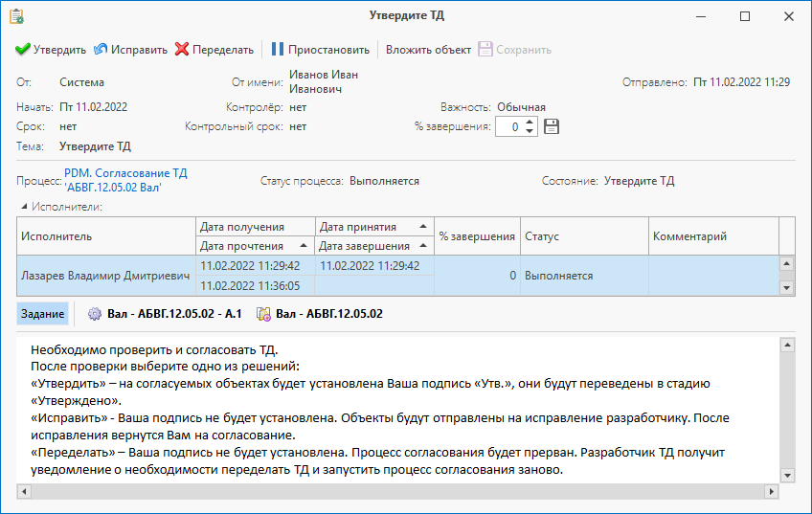Select the Лазарев Владимир Дмитриевич row
This screenshot has height=514, width=812.
tap(397, 276)
